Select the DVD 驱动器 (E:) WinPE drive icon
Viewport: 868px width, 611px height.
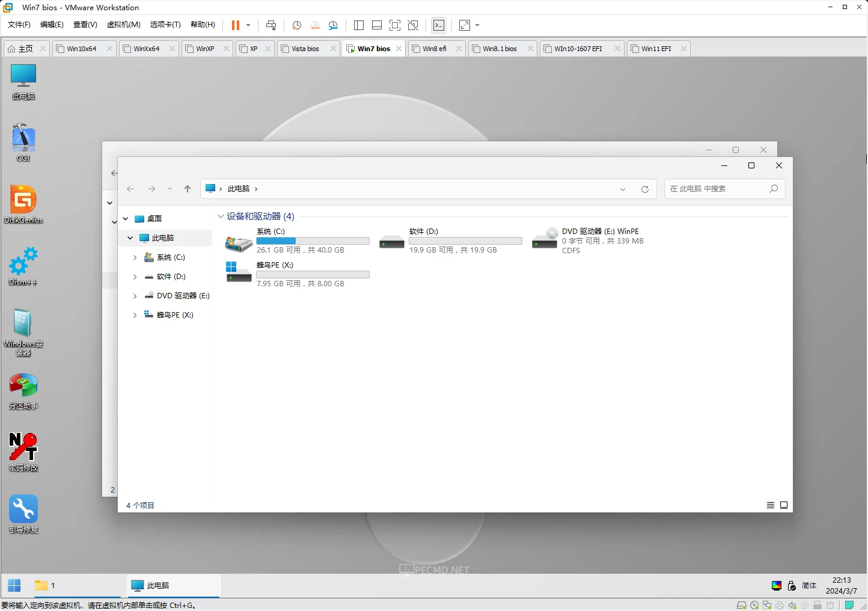point(545,239)
